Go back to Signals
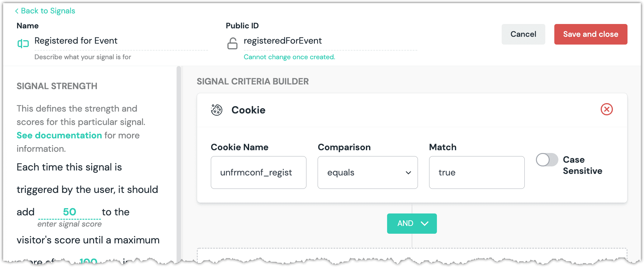The width and height of the screenshot is (644, 268). point(48,11)
